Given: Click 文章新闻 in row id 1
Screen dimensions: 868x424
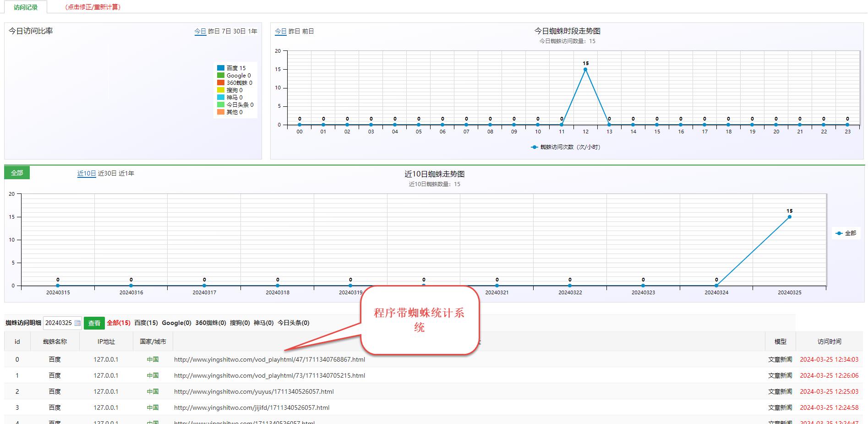Looking at the screenshot, I should [780, 375].
